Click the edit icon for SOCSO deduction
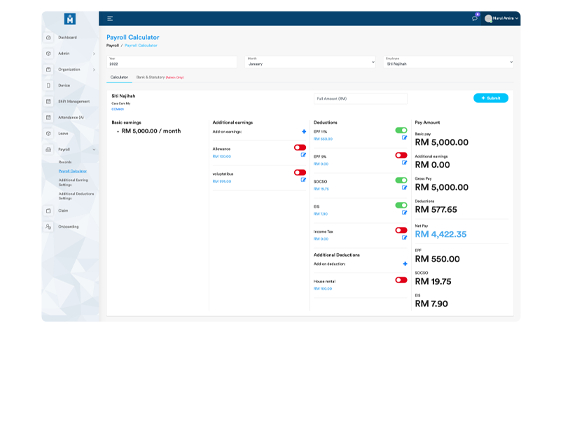562x422 pixels. (404, 188)
